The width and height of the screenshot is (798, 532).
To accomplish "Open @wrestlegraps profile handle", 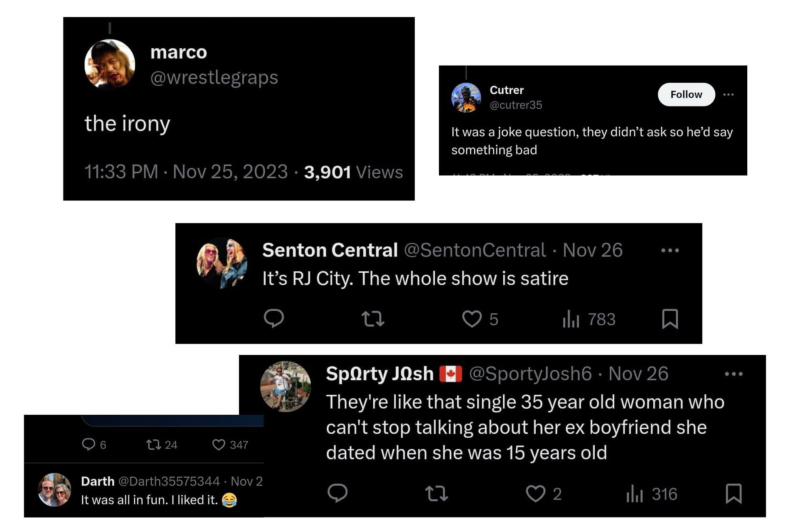I will (x=214, y=77).
